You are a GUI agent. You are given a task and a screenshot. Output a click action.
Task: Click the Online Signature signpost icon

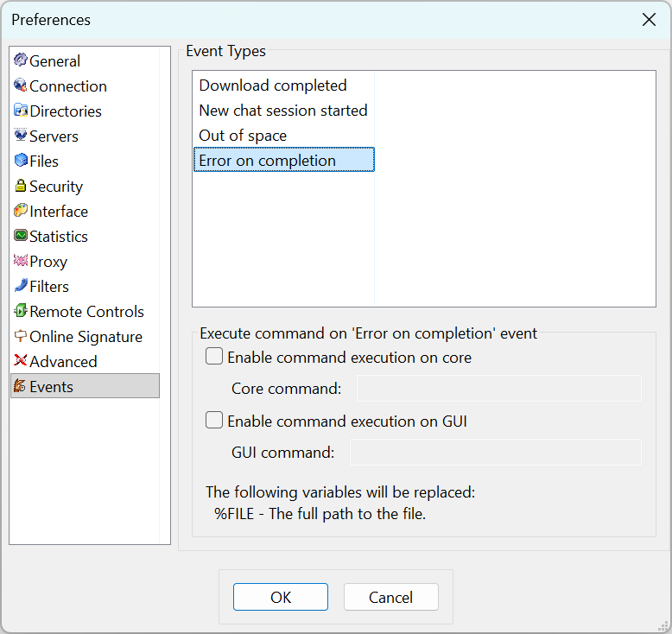coord(20,336)
